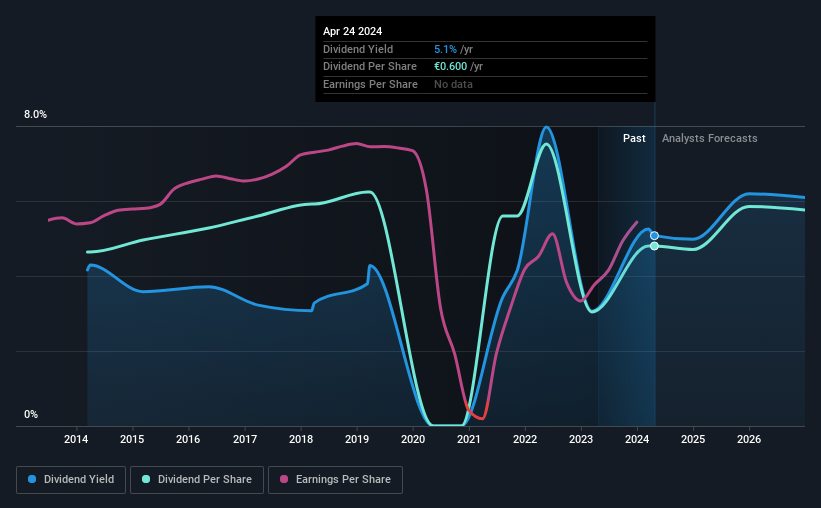Image resolution: width=821 pixels, height=508 pixels.
Task: Select the 2022 x-axis label
Action: pos(525,439)
